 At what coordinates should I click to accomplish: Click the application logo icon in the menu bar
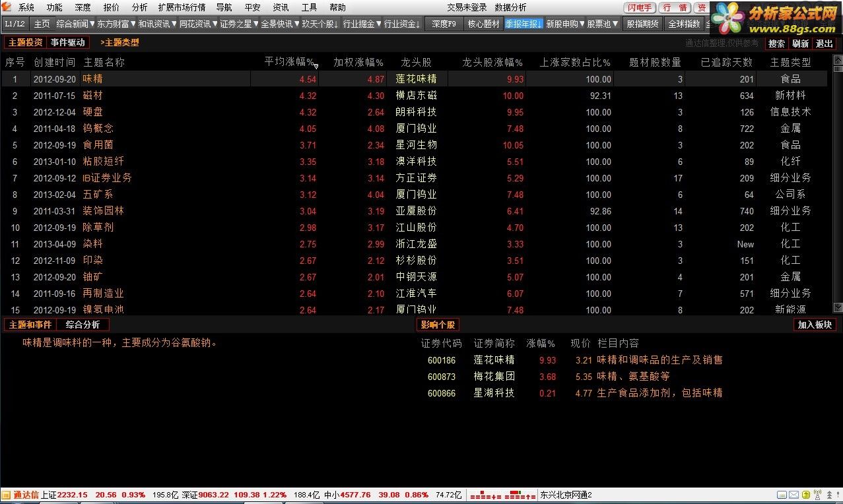click(7, 7)
